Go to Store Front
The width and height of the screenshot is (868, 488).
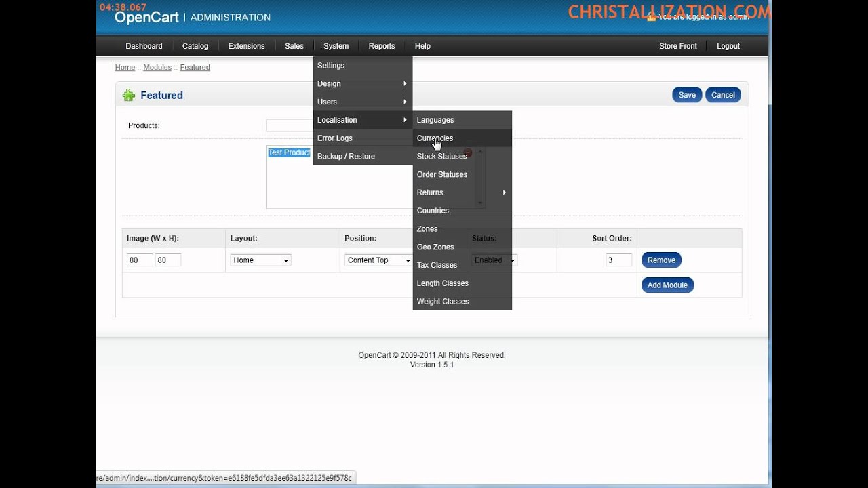678,46
